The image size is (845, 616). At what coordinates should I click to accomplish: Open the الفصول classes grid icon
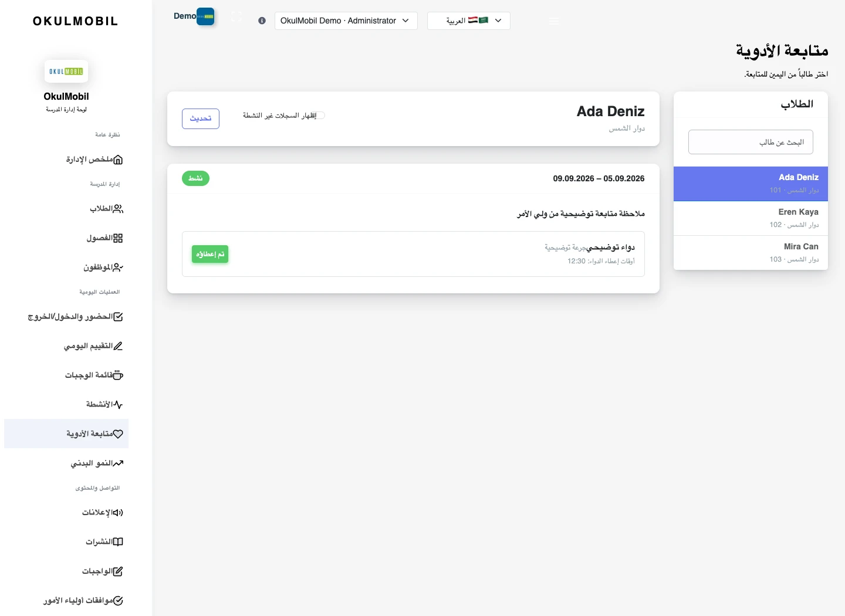[x=118, y=238]
